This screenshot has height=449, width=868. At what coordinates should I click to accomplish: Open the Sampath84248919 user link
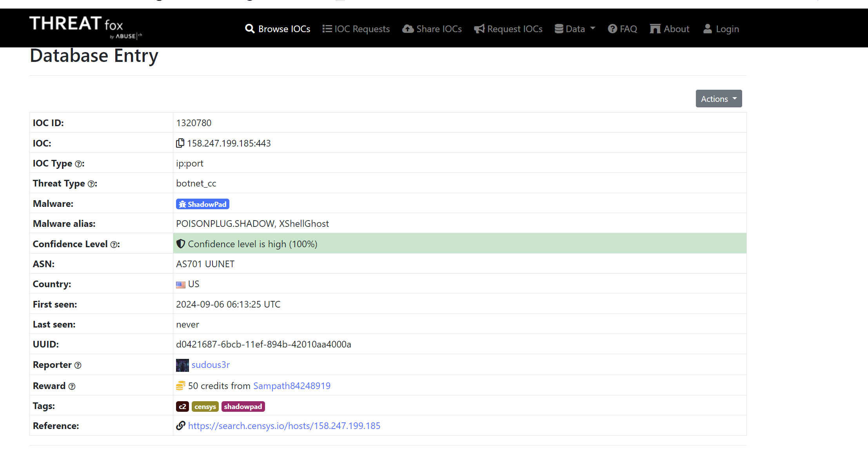[292, 386]
